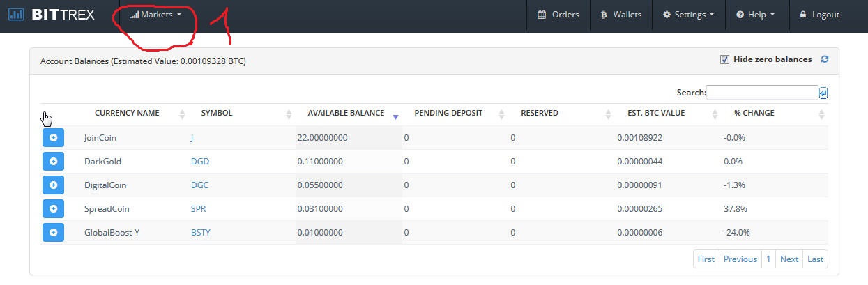
Task: Open the SPR symbol link
Action: [198, 209]
